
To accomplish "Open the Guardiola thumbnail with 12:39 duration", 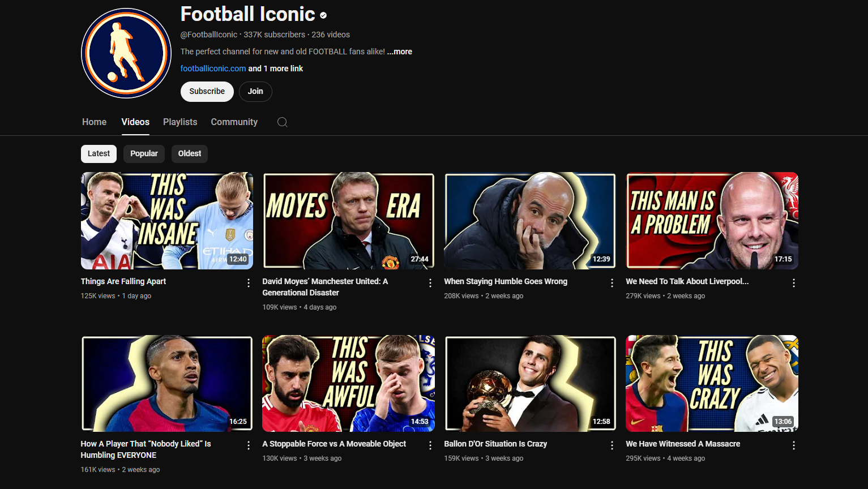I will click(x=530, y=221).
